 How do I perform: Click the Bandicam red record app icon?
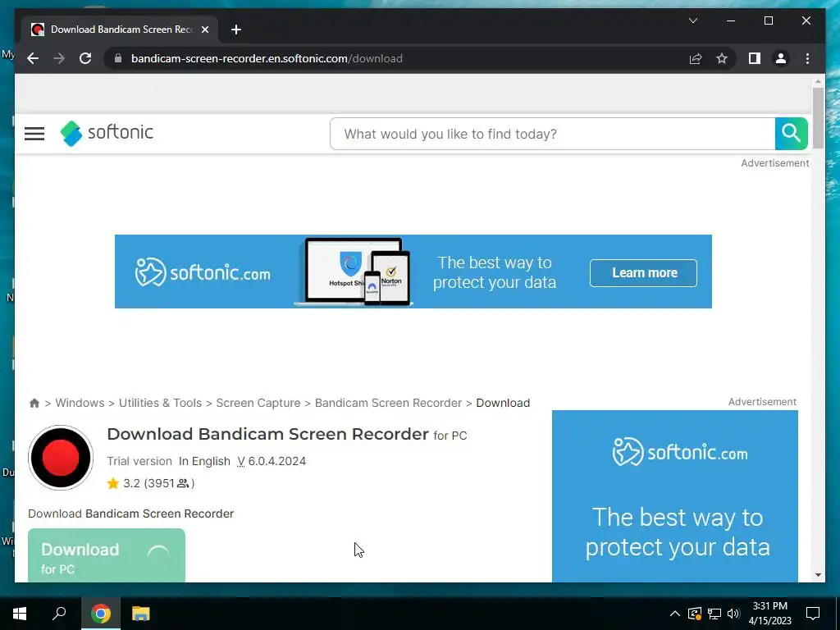pyautogui.click(x=61, y=458)
